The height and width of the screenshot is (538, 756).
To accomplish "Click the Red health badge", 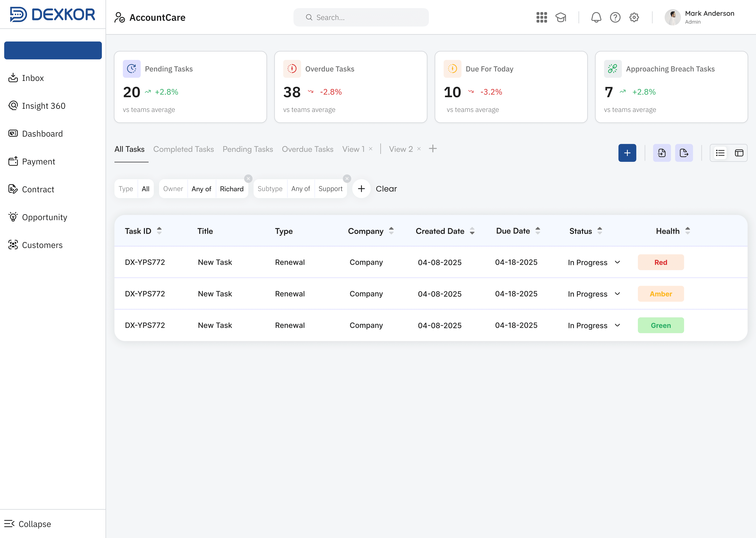I will [661, 262].
